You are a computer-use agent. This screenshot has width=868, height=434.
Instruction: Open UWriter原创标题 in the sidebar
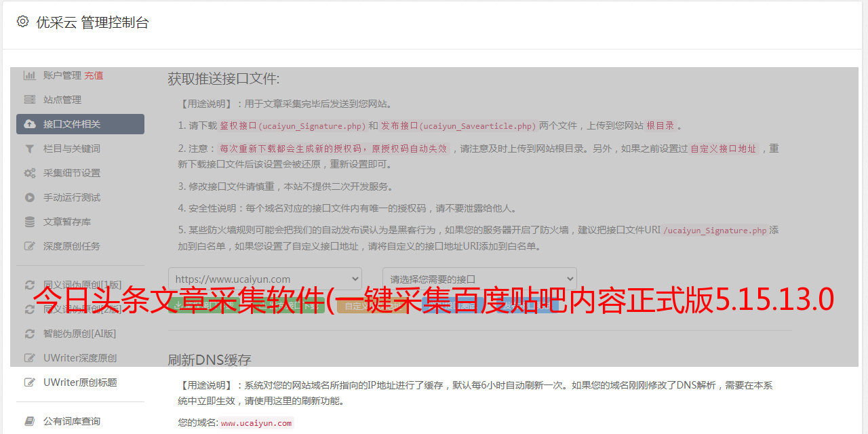[x=80, y=382]
